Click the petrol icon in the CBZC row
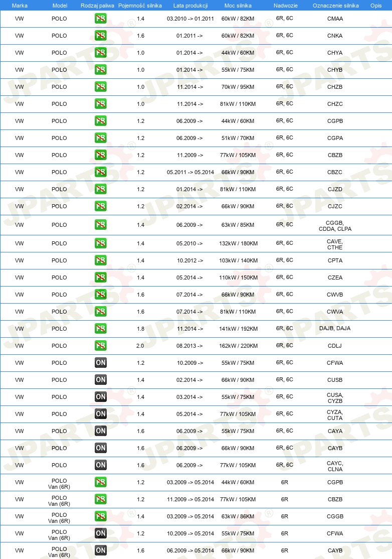The width and height of the screenshot is (392, 559). (x=101, y=172)
